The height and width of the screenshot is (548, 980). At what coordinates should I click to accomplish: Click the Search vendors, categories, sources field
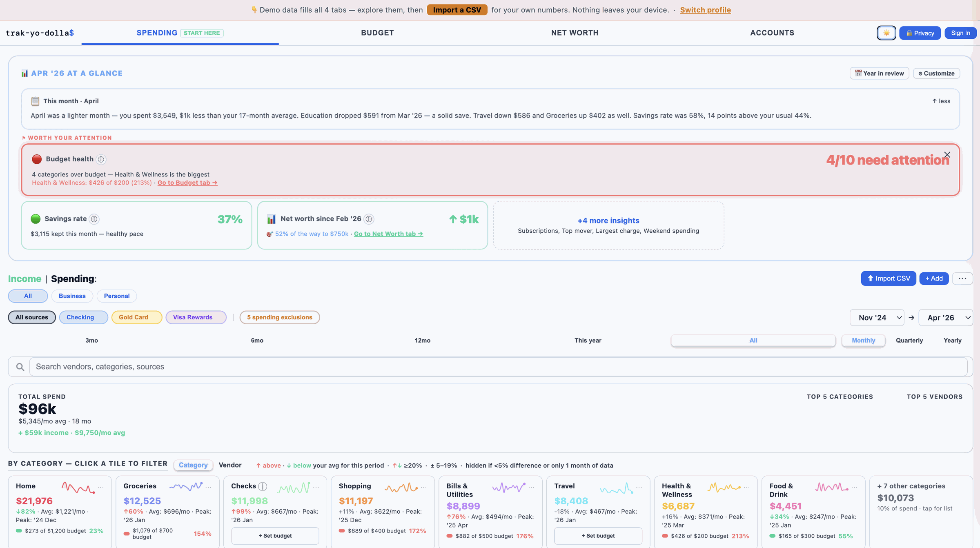[498, 367]
